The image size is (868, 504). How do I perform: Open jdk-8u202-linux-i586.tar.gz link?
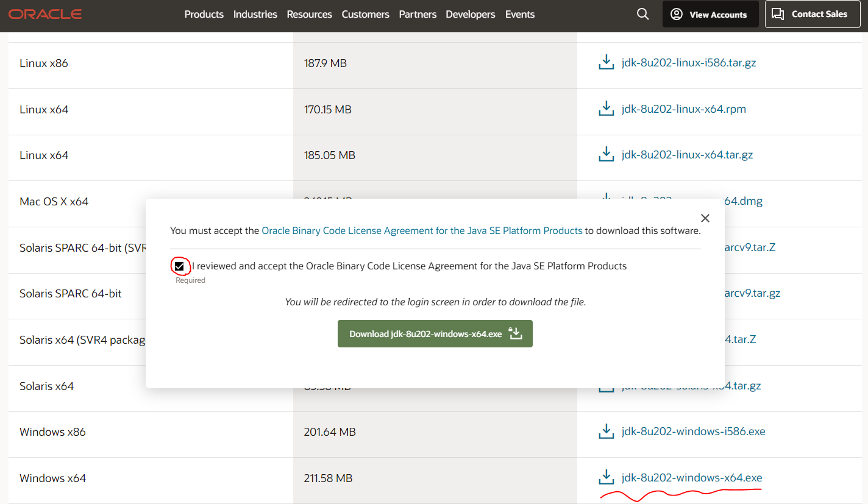[689, 63]
